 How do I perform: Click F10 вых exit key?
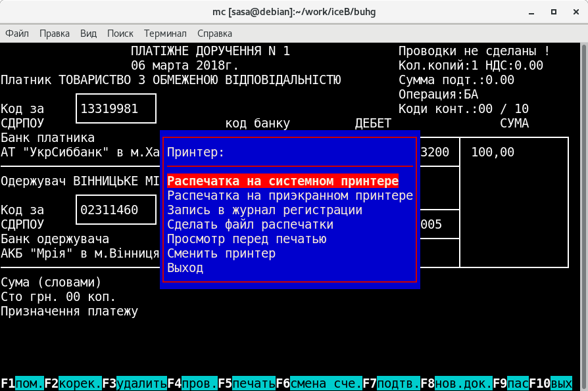point(551,384)
